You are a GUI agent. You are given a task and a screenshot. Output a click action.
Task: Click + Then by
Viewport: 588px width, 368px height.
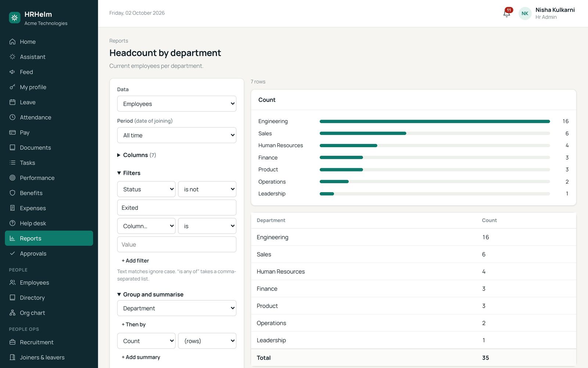134,324
